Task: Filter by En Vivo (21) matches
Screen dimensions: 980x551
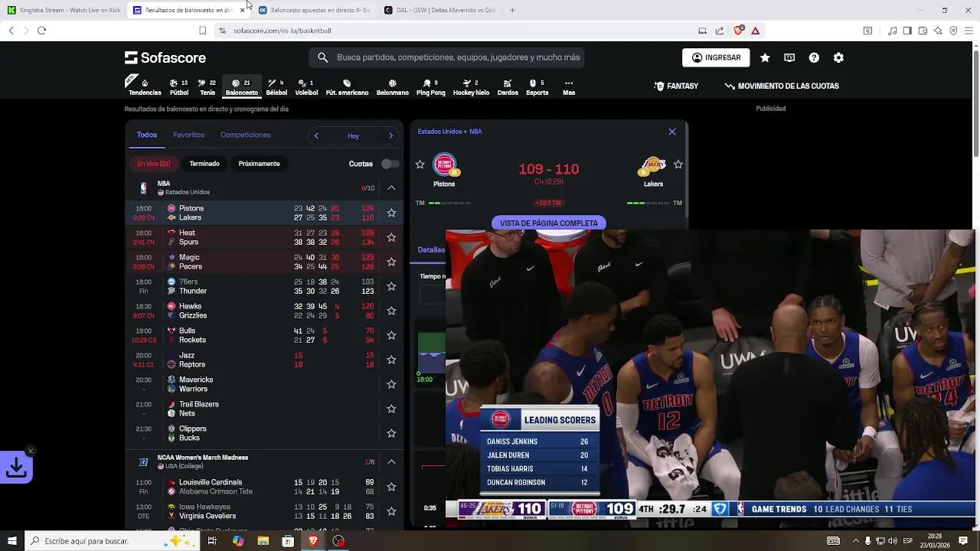Action: point(154,164)
